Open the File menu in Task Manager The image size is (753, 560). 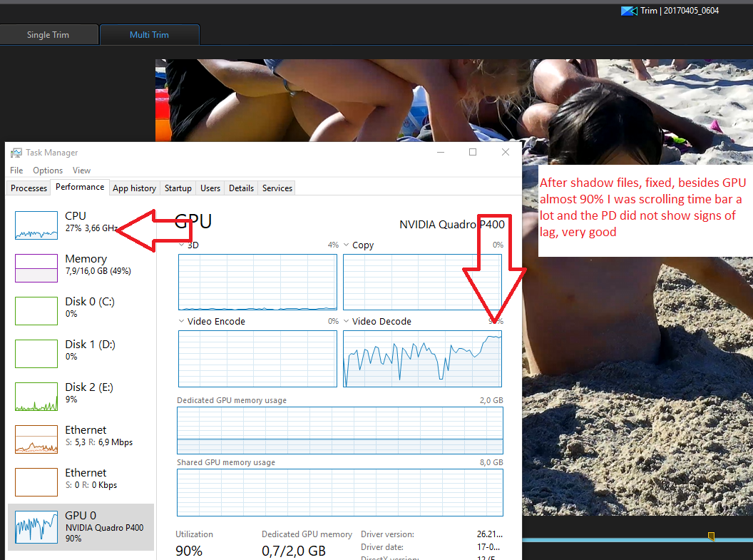16,170
